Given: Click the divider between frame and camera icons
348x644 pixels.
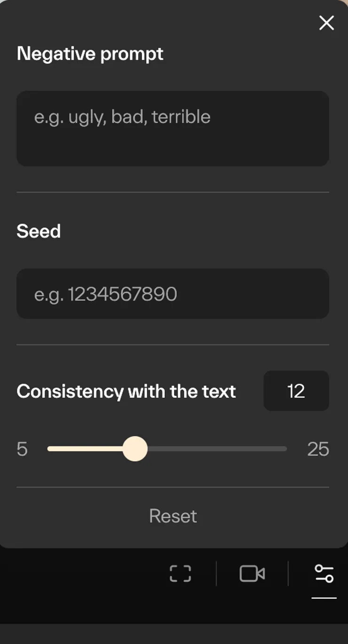Looking at the screenshot, I should [x=216, y=573].
